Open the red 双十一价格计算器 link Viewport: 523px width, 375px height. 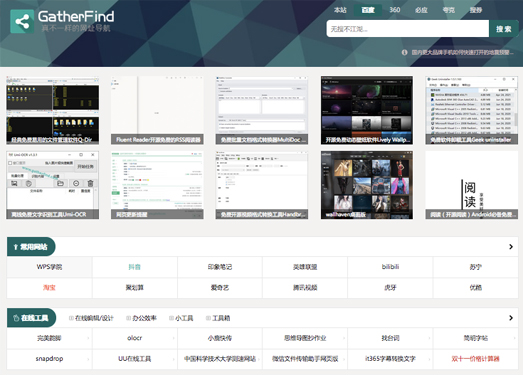476,359
